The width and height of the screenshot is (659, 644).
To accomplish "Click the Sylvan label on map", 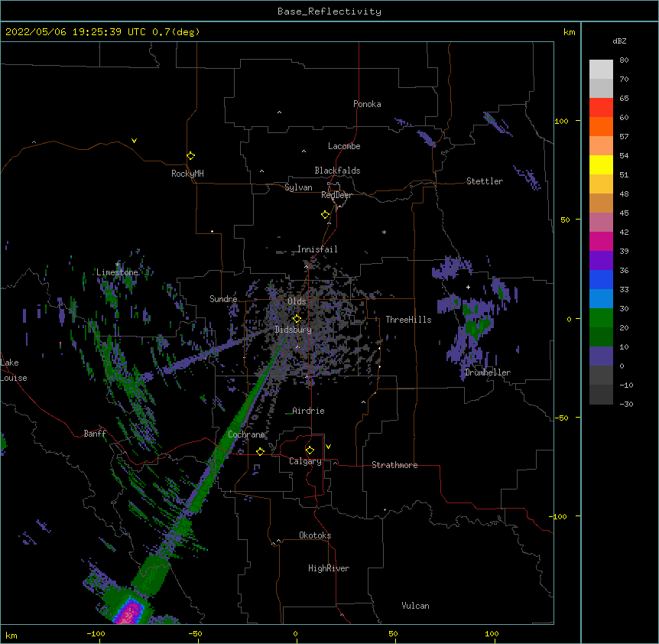I will pos(298,187).
